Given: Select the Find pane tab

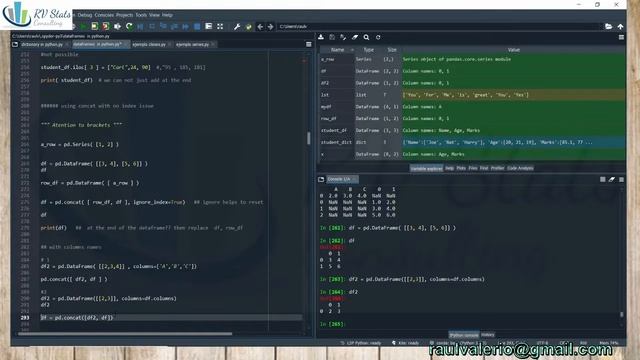Looking at the screenshot, I should click(x=484, y=168).
